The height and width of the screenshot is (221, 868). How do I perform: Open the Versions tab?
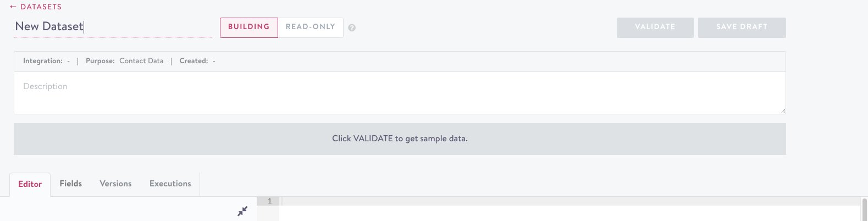115,184
